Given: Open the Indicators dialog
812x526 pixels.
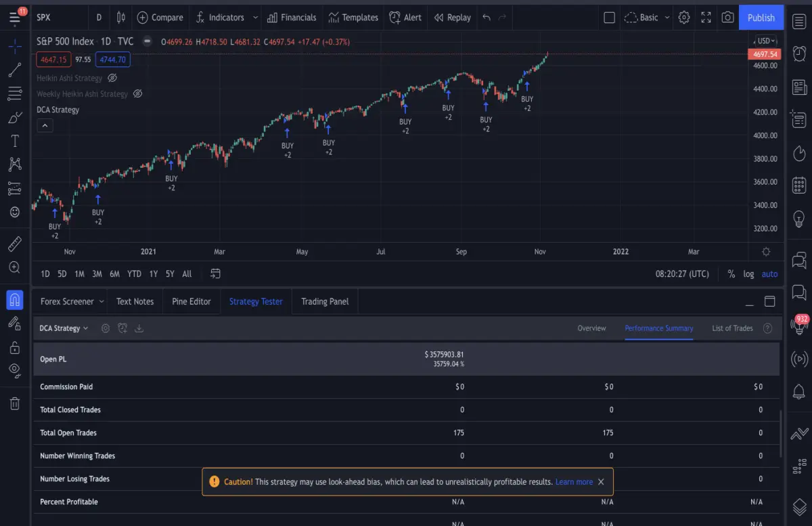Looking at the screenshot, I should click(220, 18).
